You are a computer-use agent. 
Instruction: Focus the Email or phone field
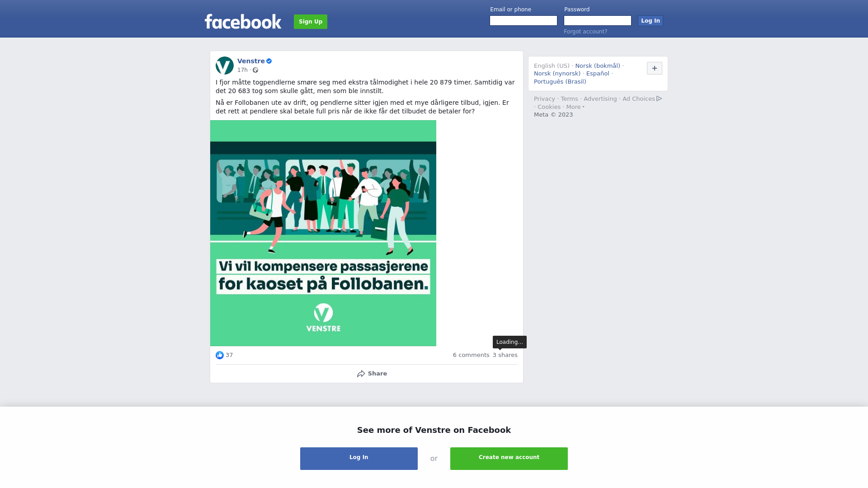(524, 21)
